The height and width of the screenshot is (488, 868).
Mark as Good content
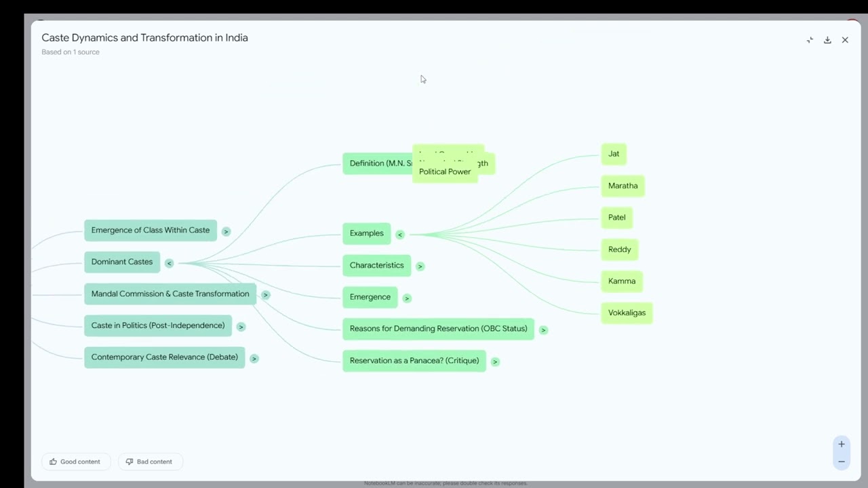75,462
